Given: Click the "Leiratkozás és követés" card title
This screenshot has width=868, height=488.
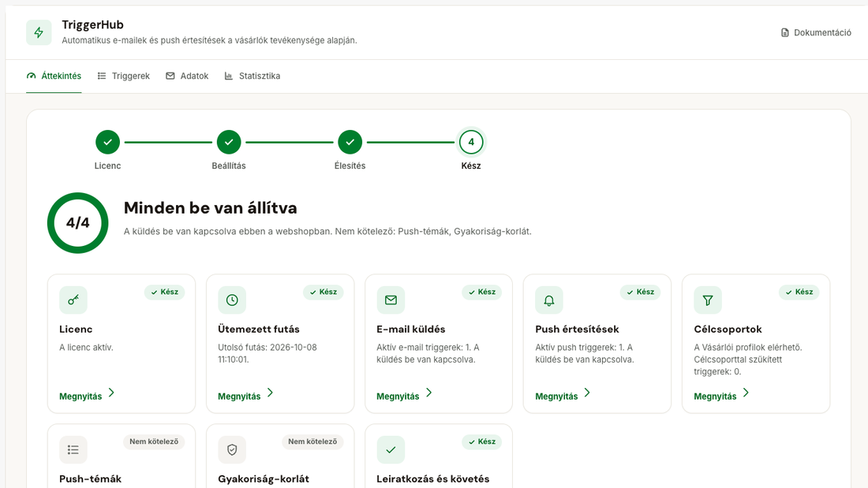Looking at the screenshot, I should 433,479.
